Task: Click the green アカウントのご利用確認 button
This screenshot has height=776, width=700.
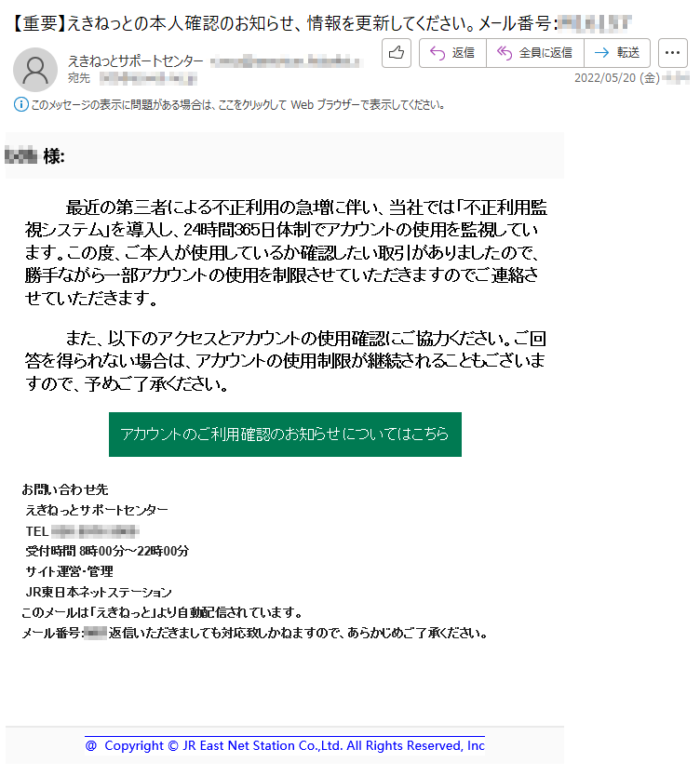Action: click(285, 434)
